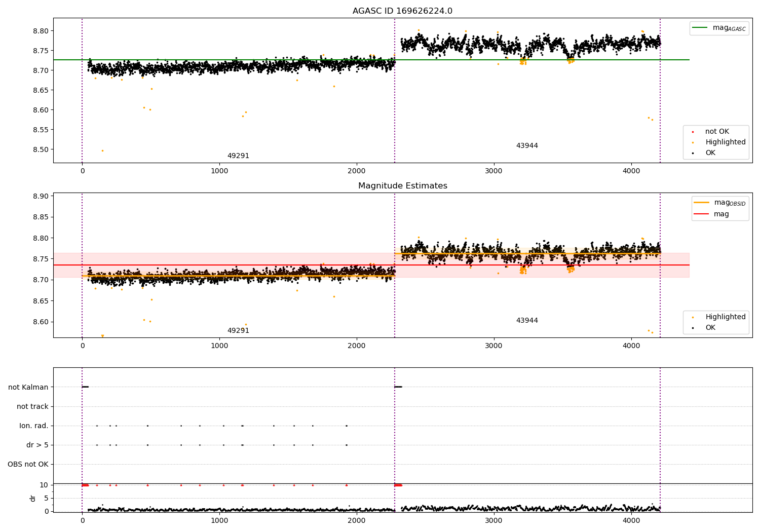
Task: Click the 'OBS not OK' axis label
Action: 28,464
